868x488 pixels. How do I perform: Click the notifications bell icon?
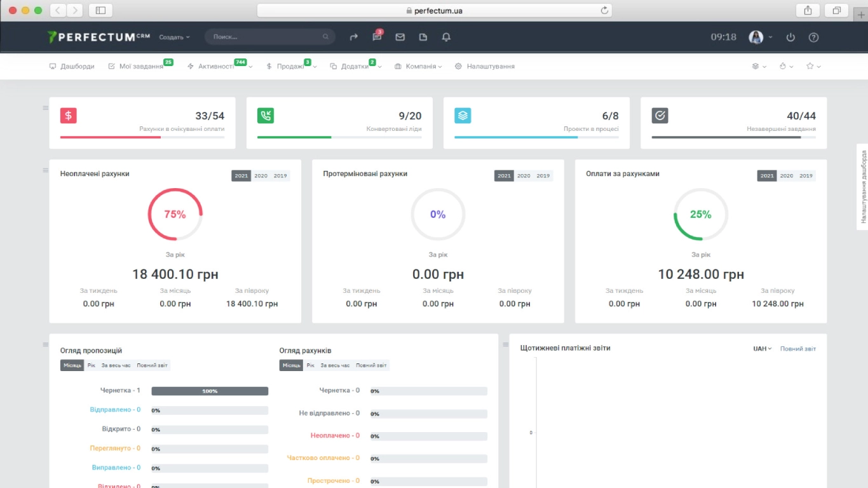446,37
